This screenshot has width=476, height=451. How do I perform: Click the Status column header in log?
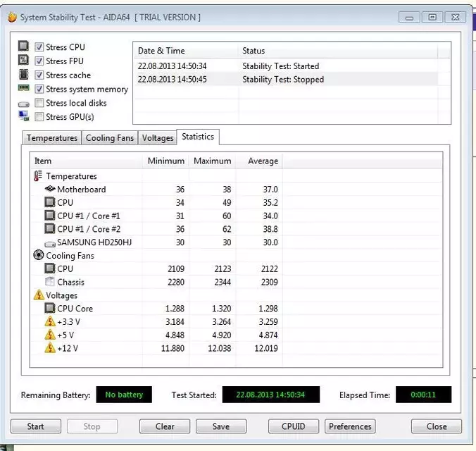pos(337,51)
